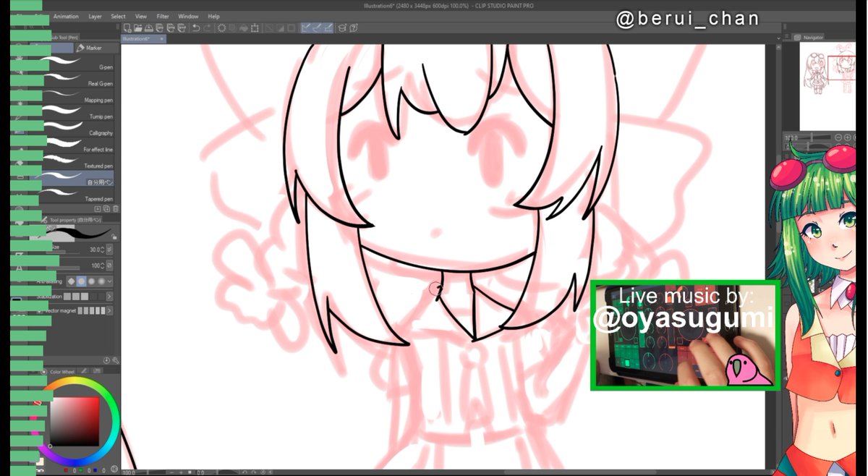Click the Clear (dotted circle) toolbar icon
This screenshot has height=476, width=868.
click(221, 28)
